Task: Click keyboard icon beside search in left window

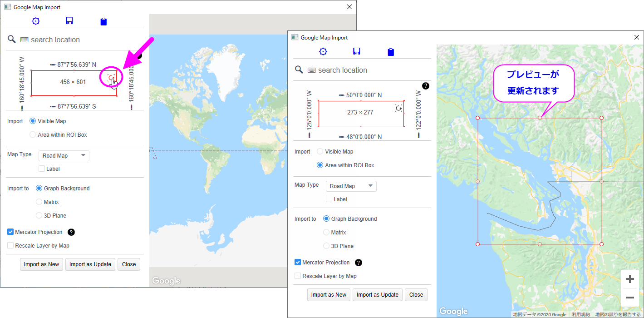Action: [24, 40]
